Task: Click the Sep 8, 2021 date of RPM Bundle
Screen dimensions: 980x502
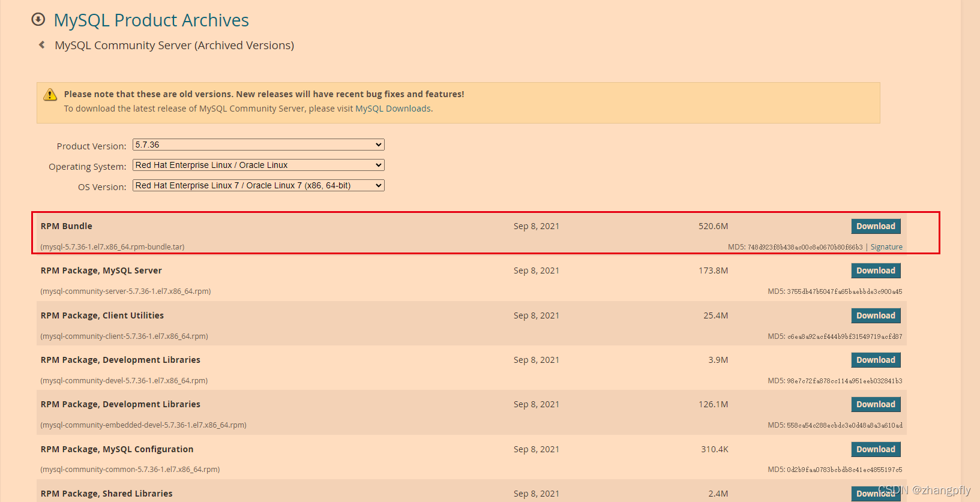Action: tap(537, 226)
